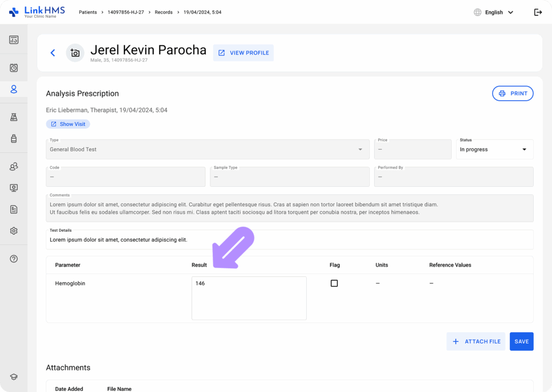Click the Units column header

point(382,265)
